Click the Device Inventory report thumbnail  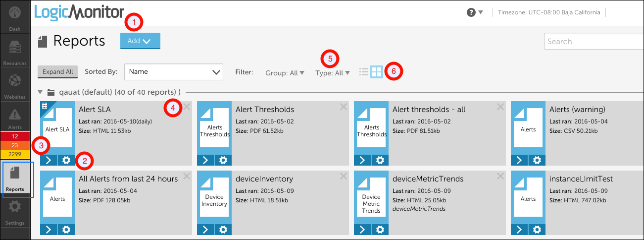(x=214, y=198)
